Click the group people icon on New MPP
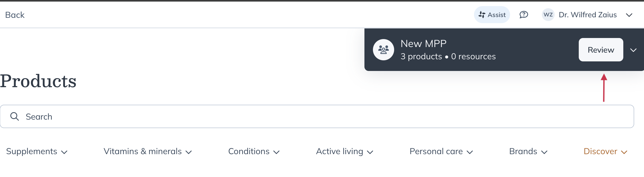Viewport: 644px width, 177px height. pyautogui.click(x=383, y=50)
